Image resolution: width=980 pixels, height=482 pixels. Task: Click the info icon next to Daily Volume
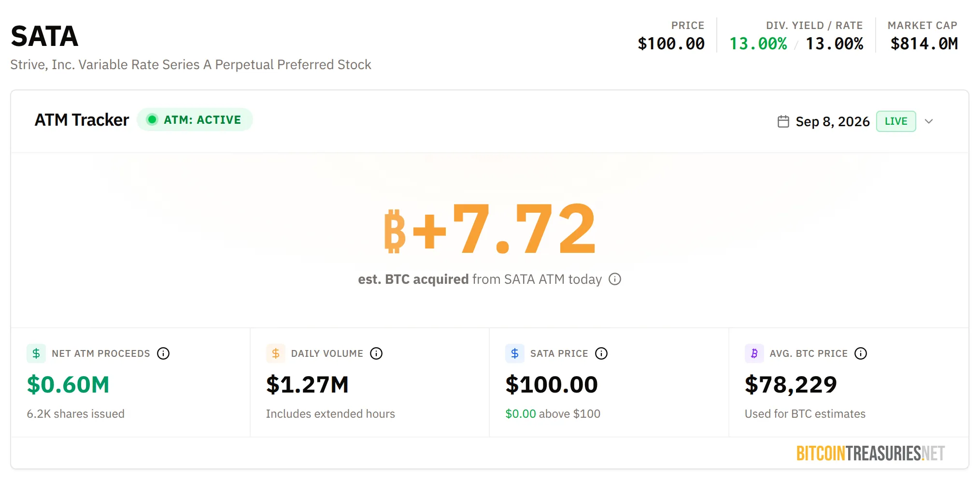pos(376,353)
